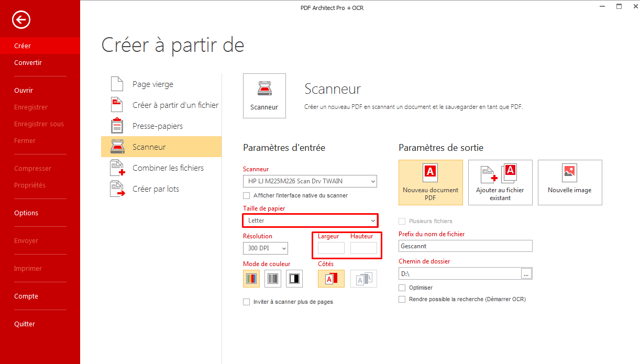Screen dimensions: 640x364
Task: Open the Scanneur device dropdown
Action: pyautogui.click(x=310, y=181)
